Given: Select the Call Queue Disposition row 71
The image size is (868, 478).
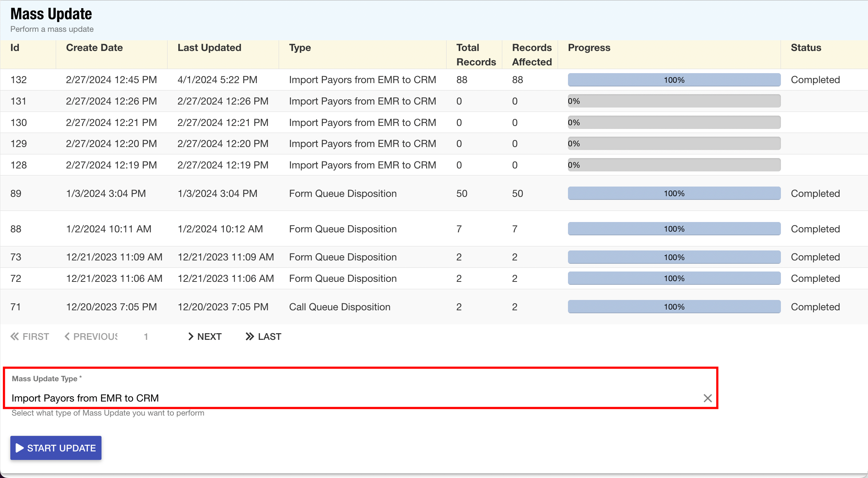Looking at the screenshot, I should click(x=339, y=307).
